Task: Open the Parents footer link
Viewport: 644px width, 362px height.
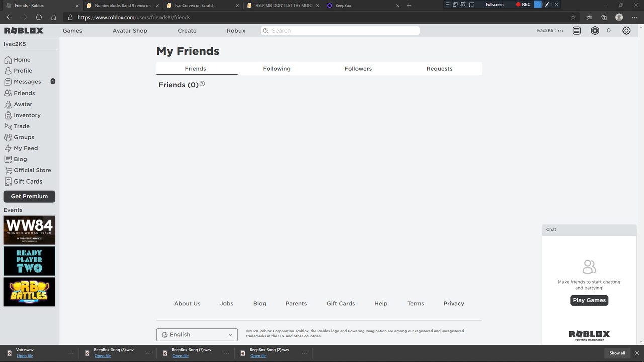Action: pyautogui.click(x=296, y=304)
